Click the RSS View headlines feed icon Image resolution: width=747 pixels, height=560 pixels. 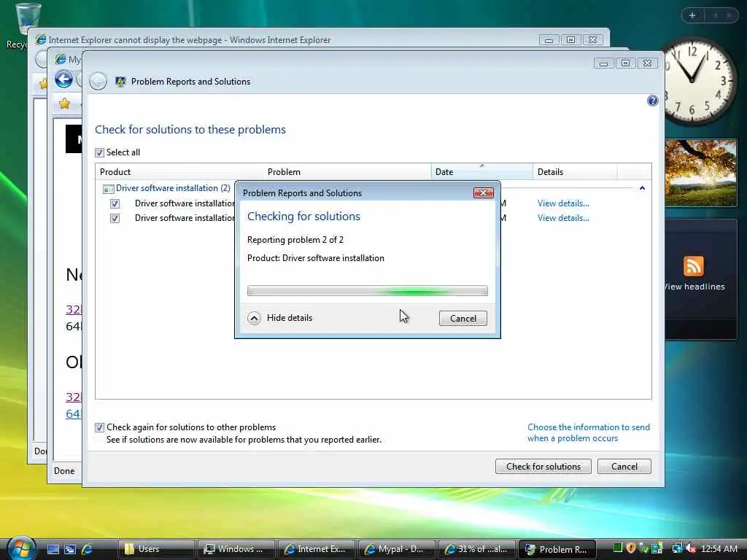click(x=693, y=266)
